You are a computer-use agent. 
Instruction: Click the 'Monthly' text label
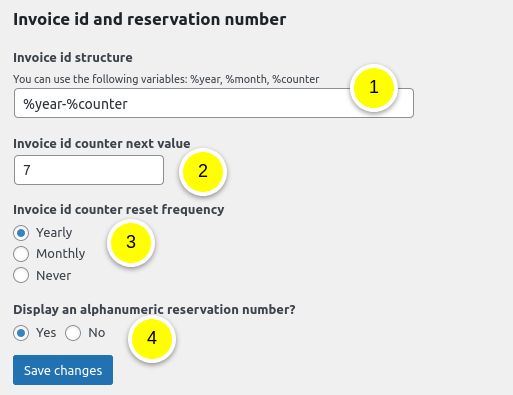61,254
